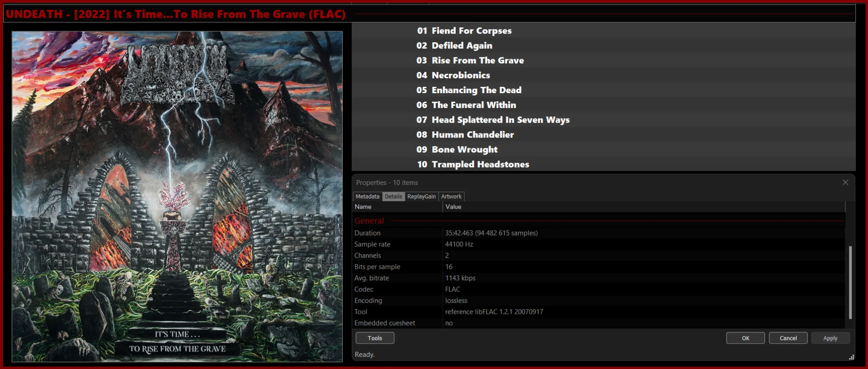Image resolution: width=868 pixels, height=369 pixels.
Task: Open the ReplayGain tab
Action: [x=421, y=196]
